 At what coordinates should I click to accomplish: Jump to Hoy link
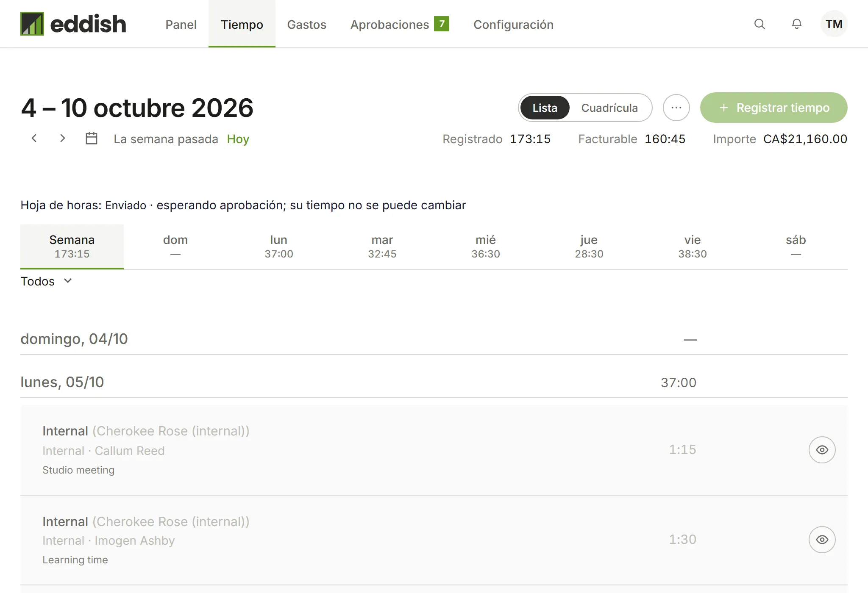click(238, 139)
